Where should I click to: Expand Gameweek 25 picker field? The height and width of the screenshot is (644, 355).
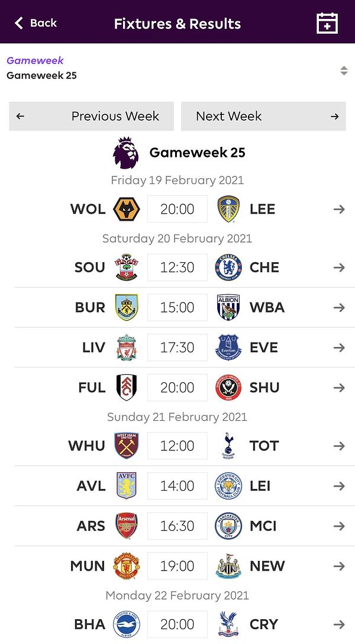[177, 68]
